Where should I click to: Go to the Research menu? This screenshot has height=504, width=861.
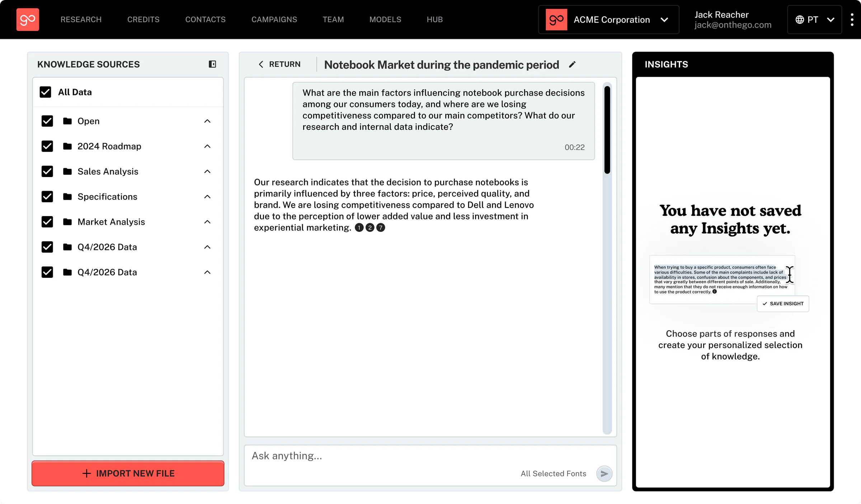[81, 19]
